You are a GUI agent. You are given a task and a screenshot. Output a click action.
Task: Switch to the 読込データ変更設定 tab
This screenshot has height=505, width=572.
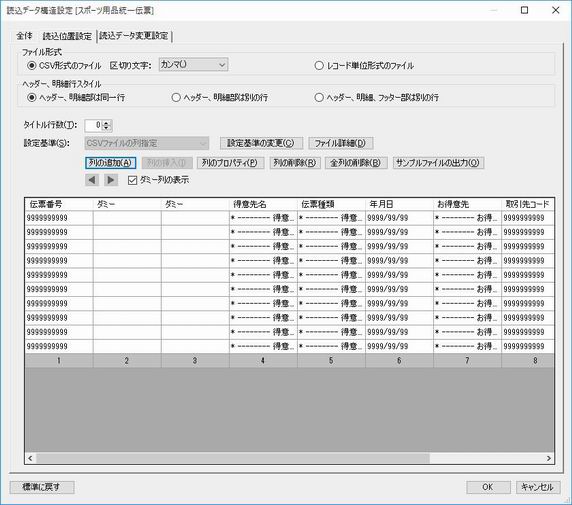click(134, 36)
